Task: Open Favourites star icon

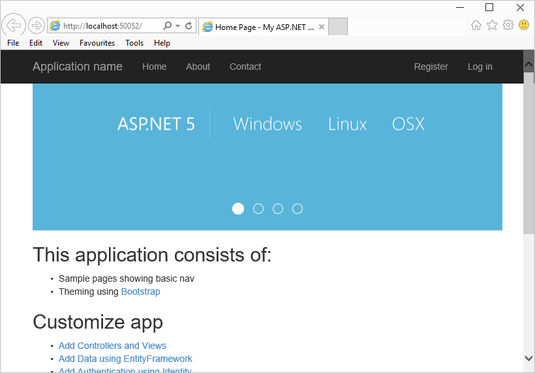Action: 492,25
